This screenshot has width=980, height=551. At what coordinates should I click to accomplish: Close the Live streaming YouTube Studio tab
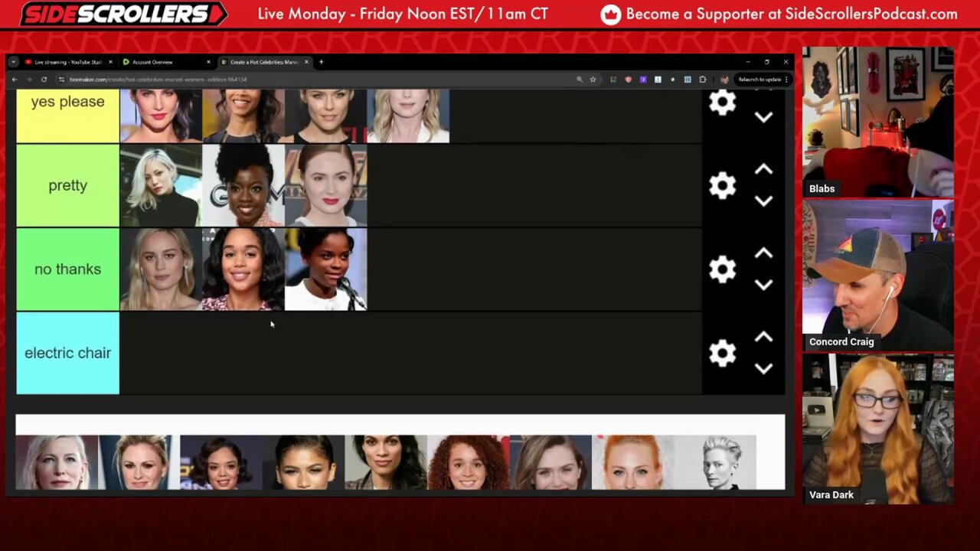(110, 62)
